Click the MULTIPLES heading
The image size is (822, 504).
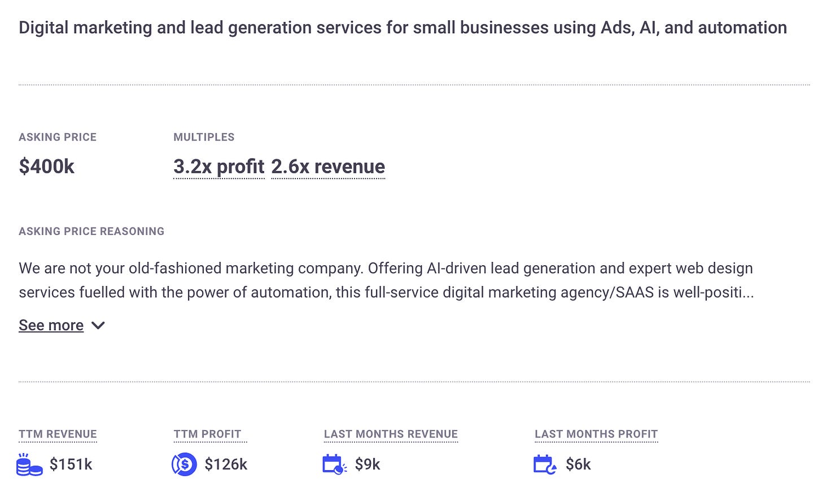(204, 137)
